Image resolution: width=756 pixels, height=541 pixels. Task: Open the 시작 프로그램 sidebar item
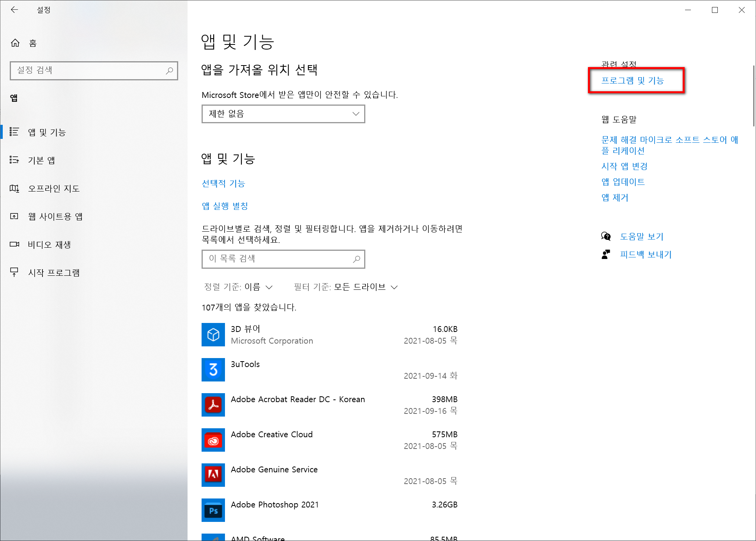(x=94, y=273)
